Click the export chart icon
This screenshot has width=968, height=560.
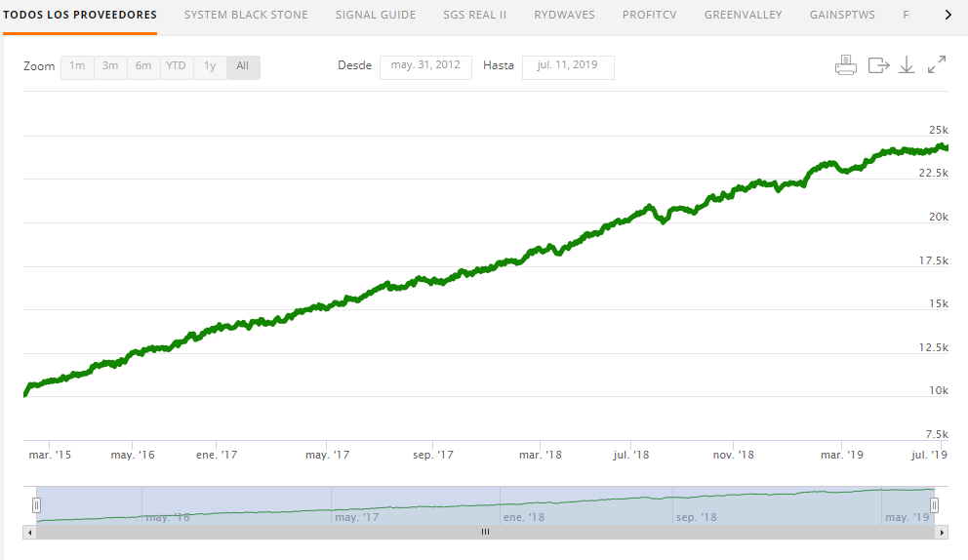(878, 64)
